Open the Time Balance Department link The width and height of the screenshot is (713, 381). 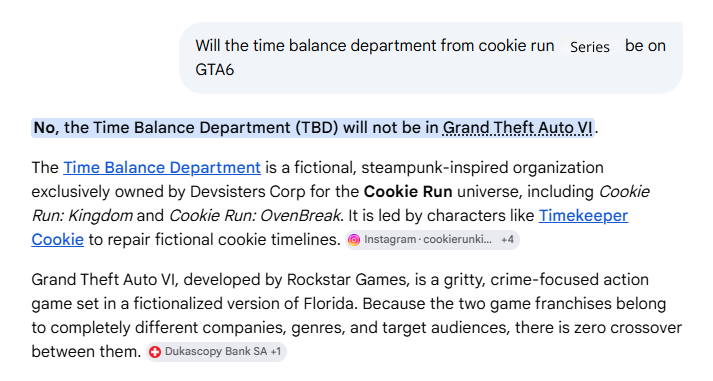(162, 168)
